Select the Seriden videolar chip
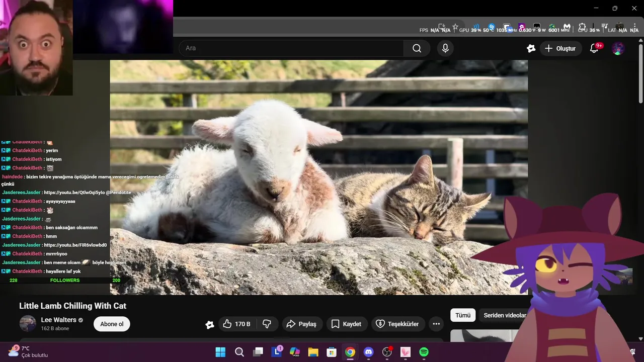Screen dimensions: 644x362 [x=505, y=315]
